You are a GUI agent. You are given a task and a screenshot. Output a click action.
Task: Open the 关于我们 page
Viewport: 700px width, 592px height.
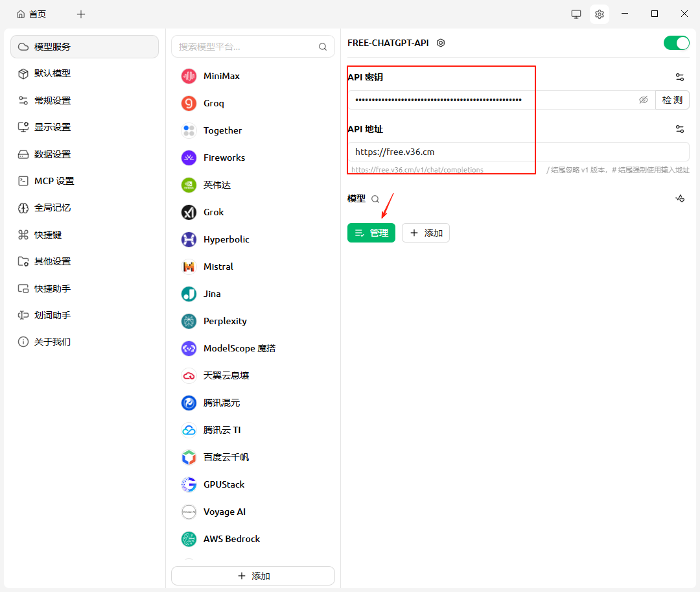coord(84,342)
